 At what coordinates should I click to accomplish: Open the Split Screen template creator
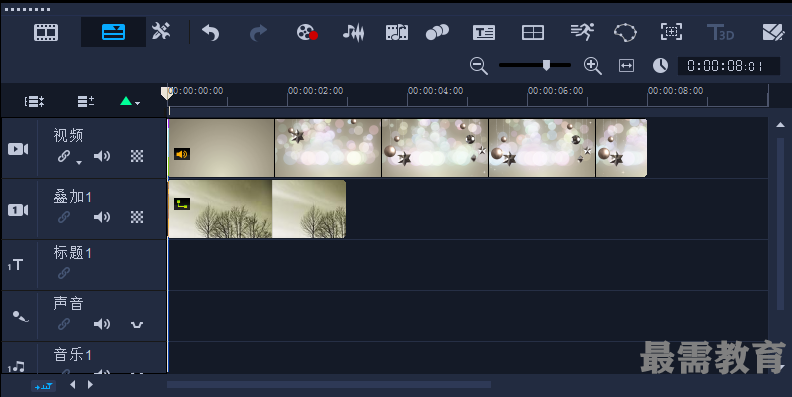coord(533,33)
